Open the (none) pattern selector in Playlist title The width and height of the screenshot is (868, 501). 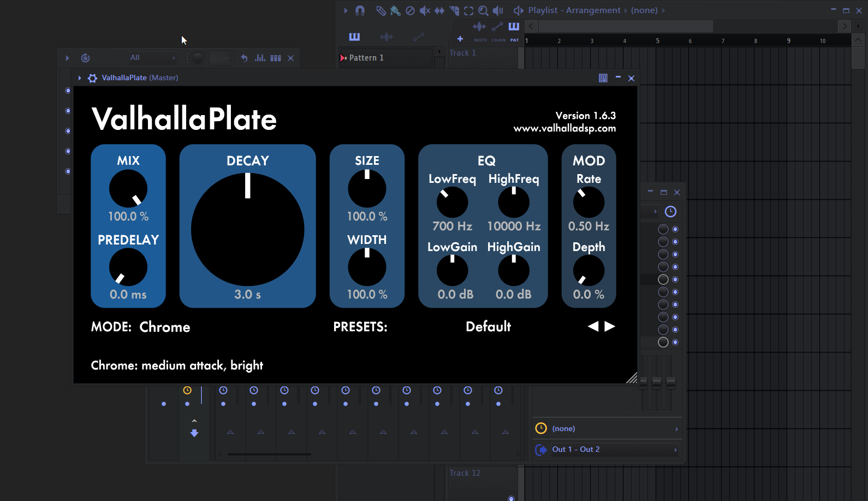pos(644,10)
